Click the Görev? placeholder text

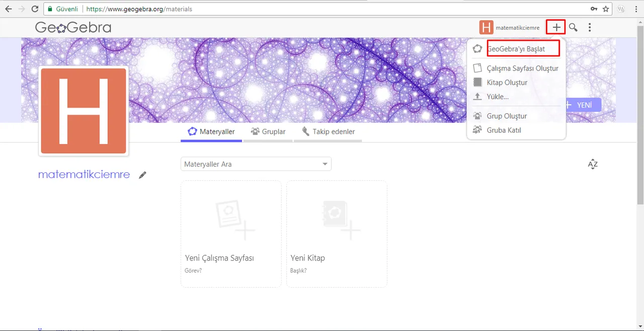point(193,271)
